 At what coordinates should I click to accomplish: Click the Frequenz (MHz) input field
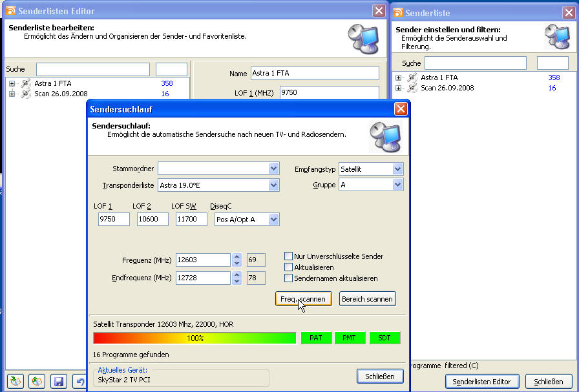tap(202, 260)
